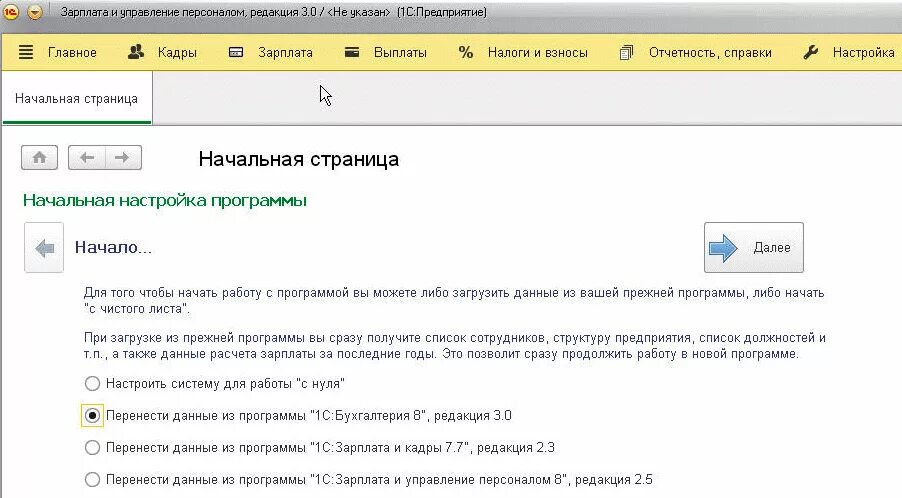
Task: Click the home icon button
Action: tap(39, 158)
